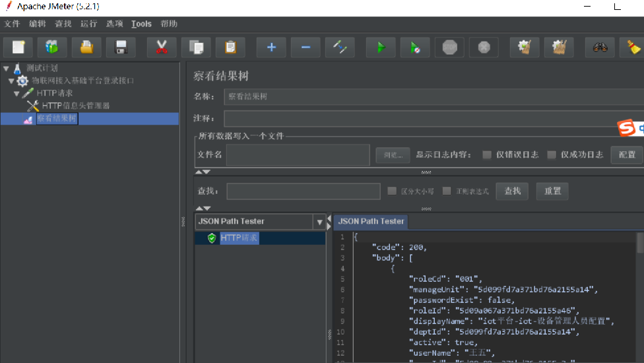Image resolution: width=644 pixels, height=363 pixels.
Task: Click the 注释 comment input field
Action: pyautogui.click(x=434, y=119)
